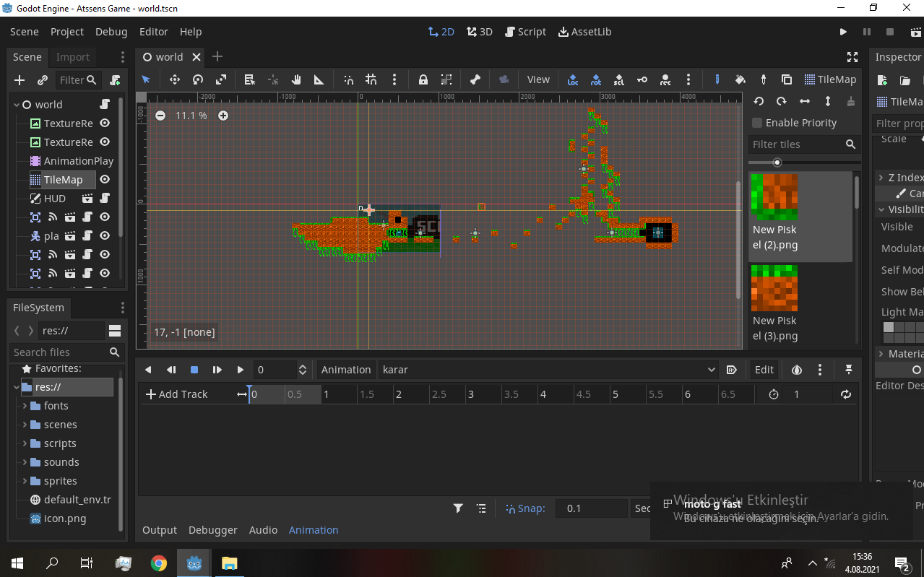924x577 pixels.
Task: Open the AssetLib workspace
Action: (585, 32)
